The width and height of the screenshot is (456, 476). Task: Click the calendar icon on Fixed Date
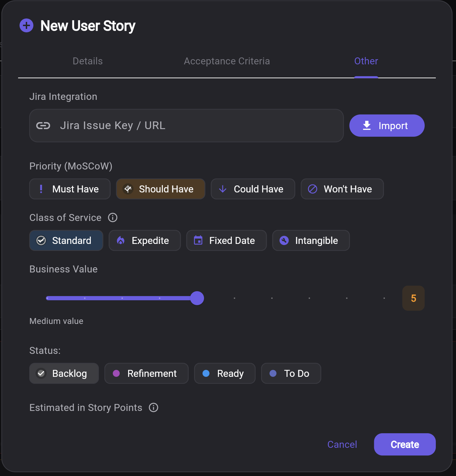pyautogui.click(x=198, y=240)
